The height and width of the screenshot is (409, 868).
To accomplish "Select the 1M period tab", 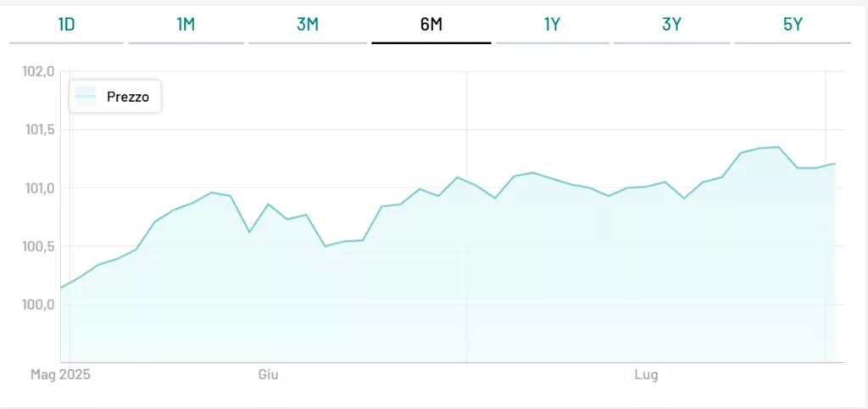I will (x=186, y=25).
